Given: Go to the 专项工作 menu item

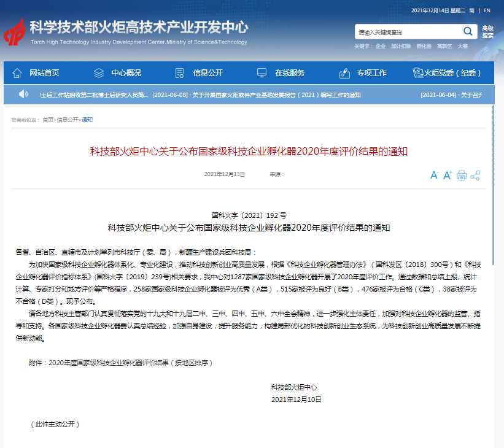Looking at the screenshot, I should (371, 73).
